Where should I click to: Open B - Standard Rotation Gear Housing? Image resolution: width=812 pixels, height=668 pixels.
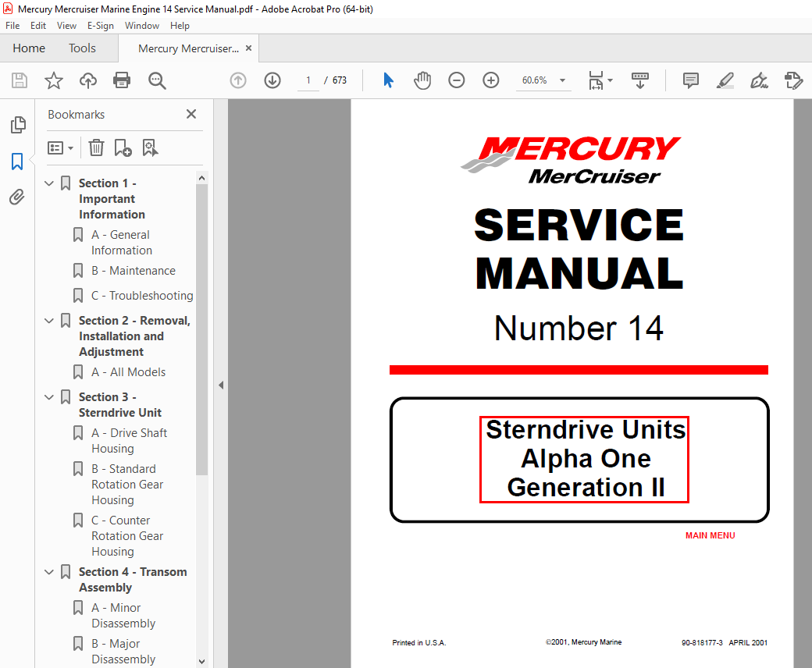127,485
